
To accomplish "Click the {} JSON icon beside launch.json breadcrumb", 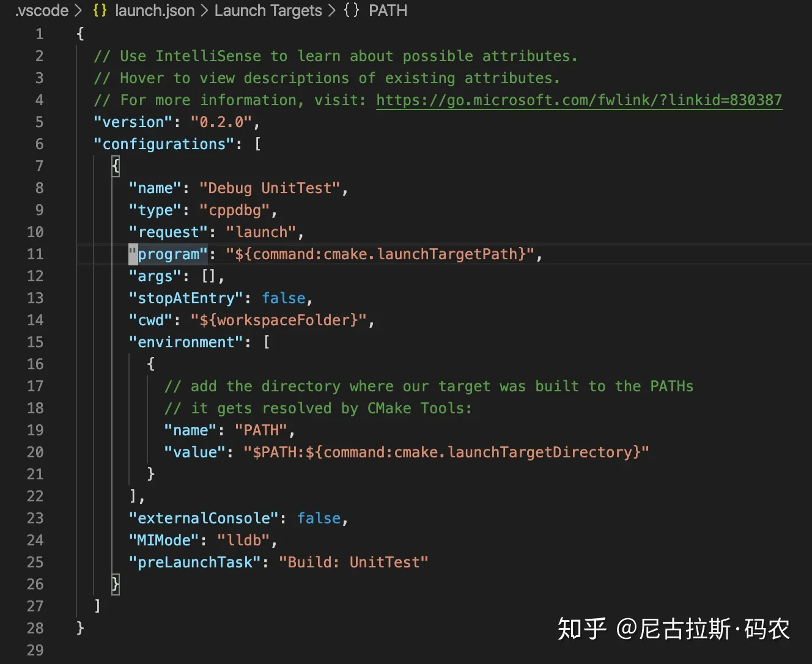I will tap(99, 10).
